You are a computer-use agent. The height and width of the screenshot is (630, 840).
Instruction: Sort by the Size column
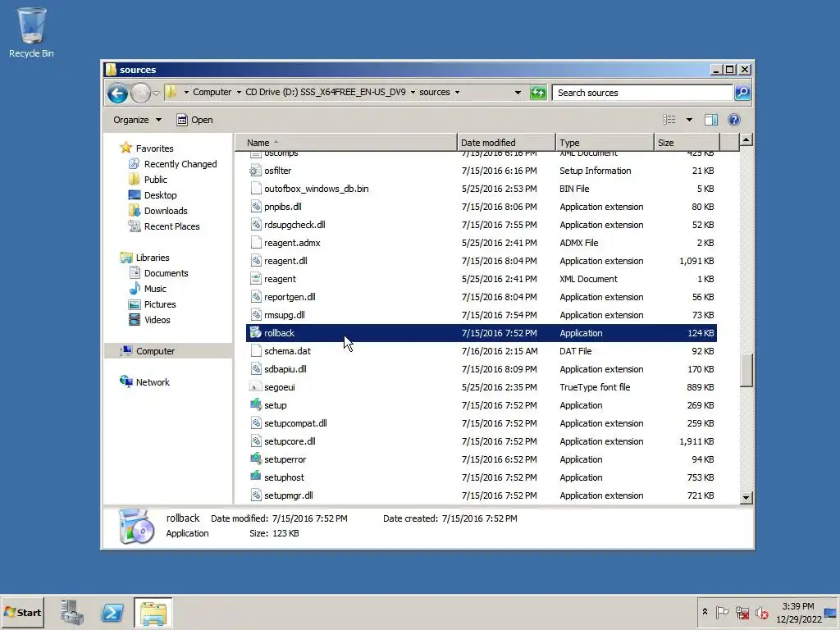(687, 143)
